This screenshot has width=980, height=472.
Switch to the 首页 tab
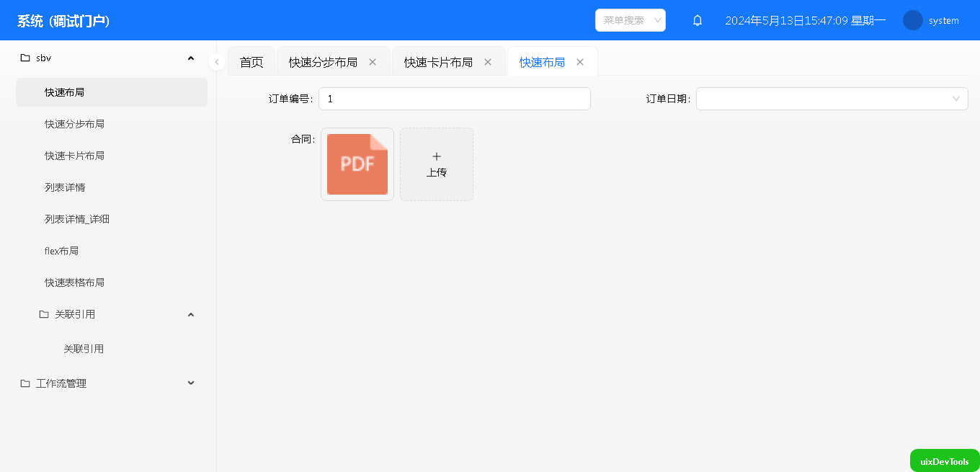[251, 62]
